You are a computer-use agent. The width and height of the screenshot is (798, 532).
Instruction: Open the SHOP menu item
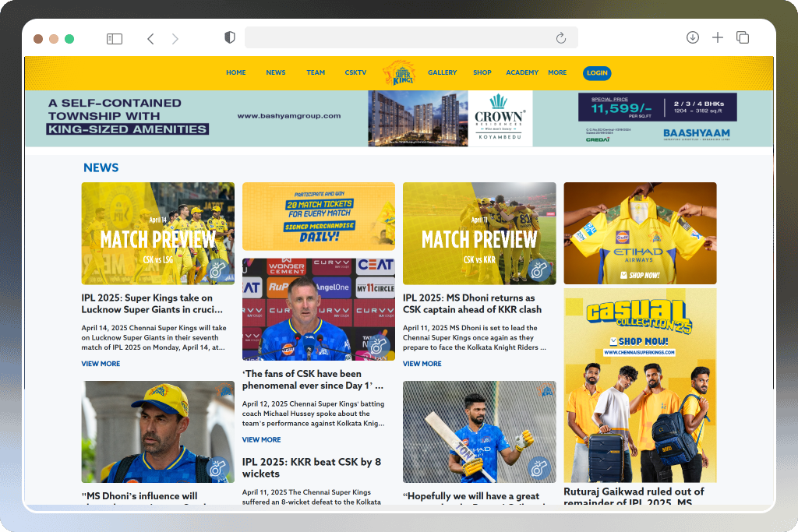(482, 72)
